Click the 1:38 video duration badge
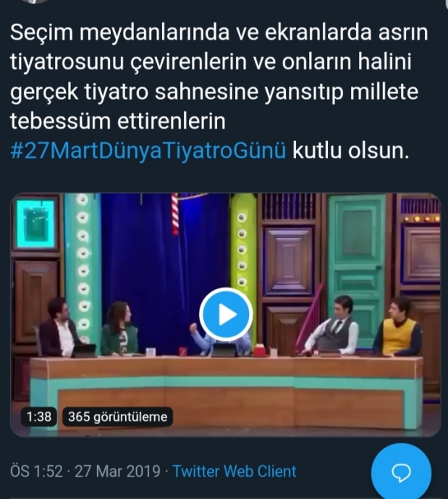Screen dimensions: 448x499 [39, 417]
